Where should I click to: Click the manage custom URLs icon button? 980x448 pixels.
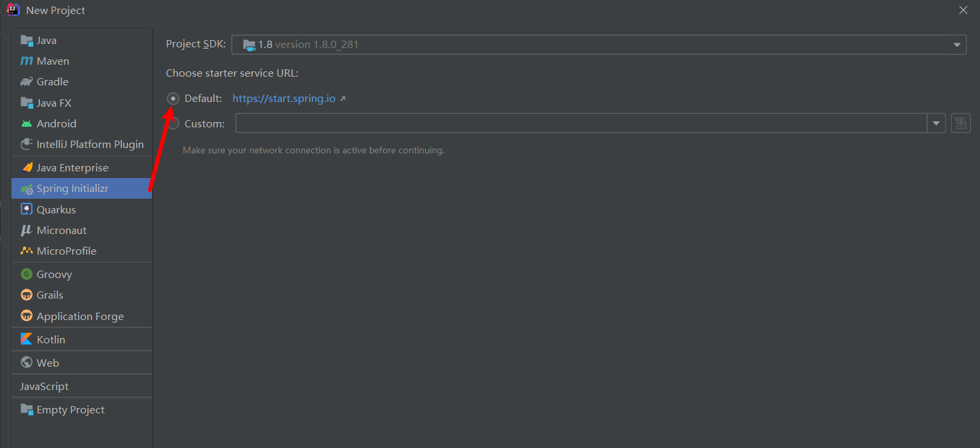[961, 123]
